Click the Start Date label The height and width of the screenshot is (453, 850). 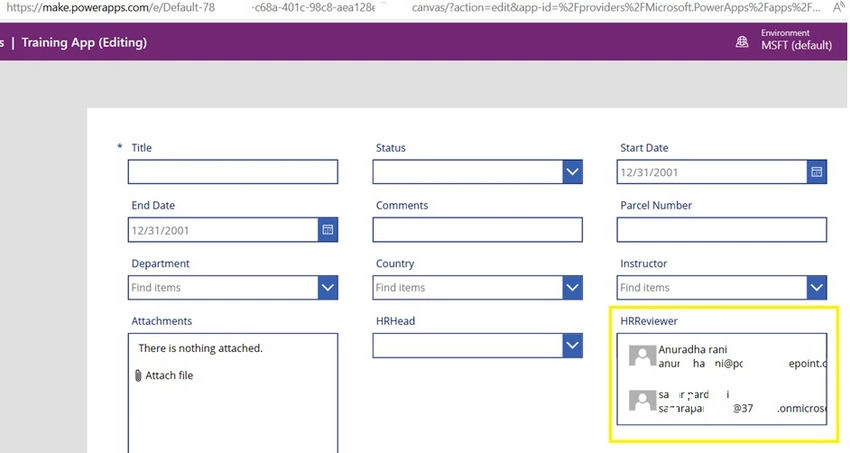[x=644, y=147]
